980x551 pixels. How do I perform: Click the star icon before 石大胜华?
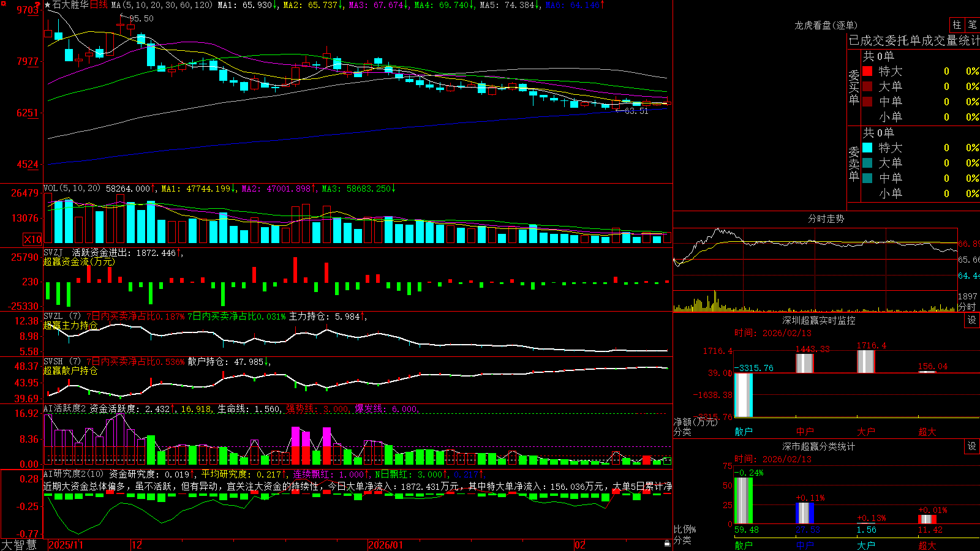tap(48, 5)
